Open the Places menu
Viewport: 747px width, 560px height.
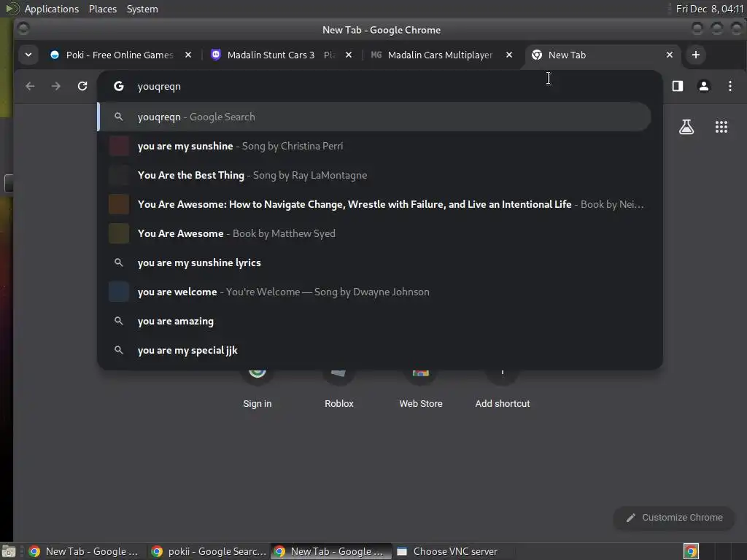(x=102, y=9)
